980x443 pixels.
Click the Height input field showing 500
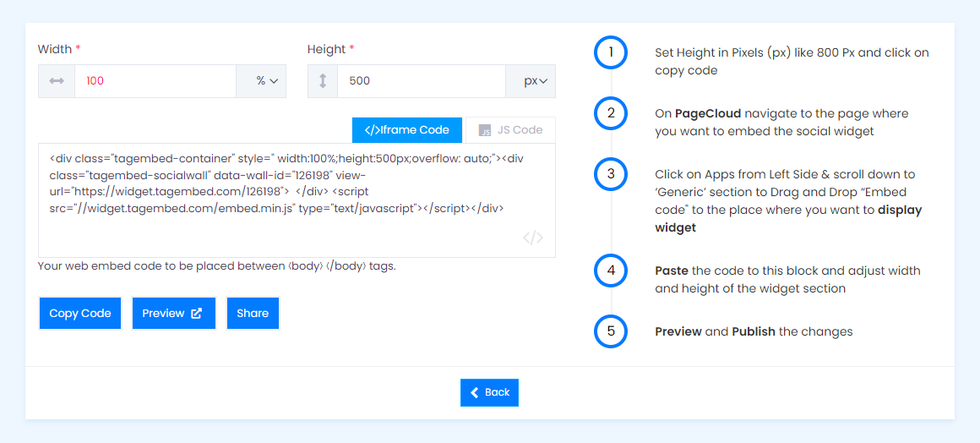coord(422,81)
